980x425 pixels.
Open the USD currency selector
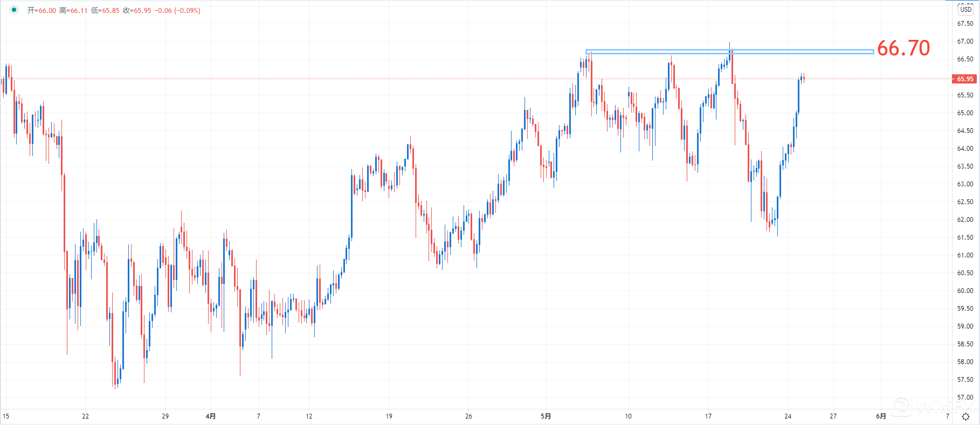coord(965,9)
